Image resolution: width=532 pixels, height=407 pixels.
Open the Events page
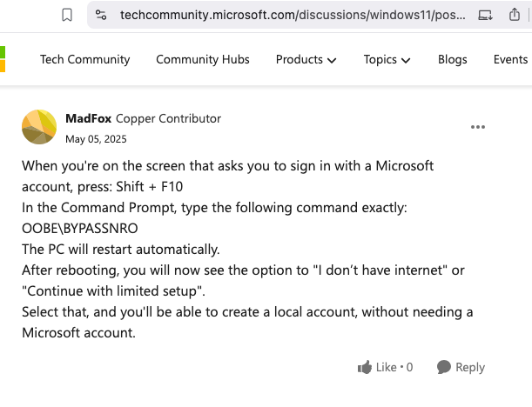(510, 59)
